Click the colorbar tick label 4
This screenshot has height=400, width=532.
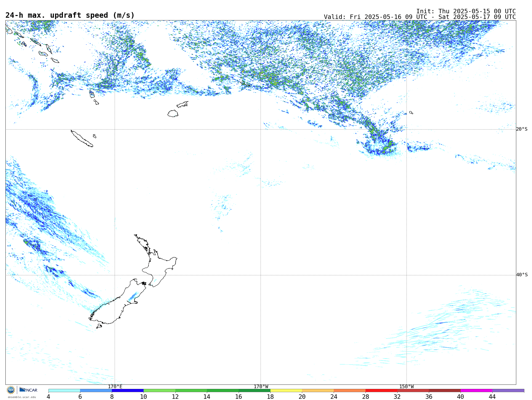[x=49, y=397]
